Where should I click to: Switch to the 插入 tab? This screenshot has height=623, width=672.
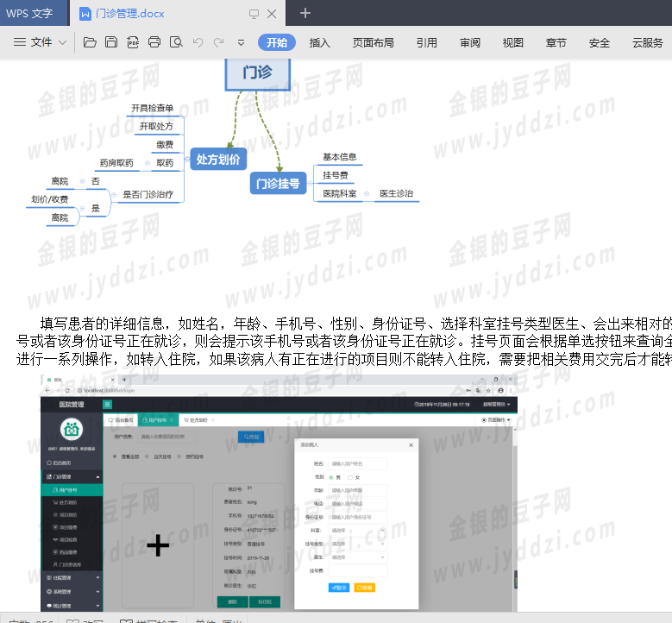(x=320, y=42)
